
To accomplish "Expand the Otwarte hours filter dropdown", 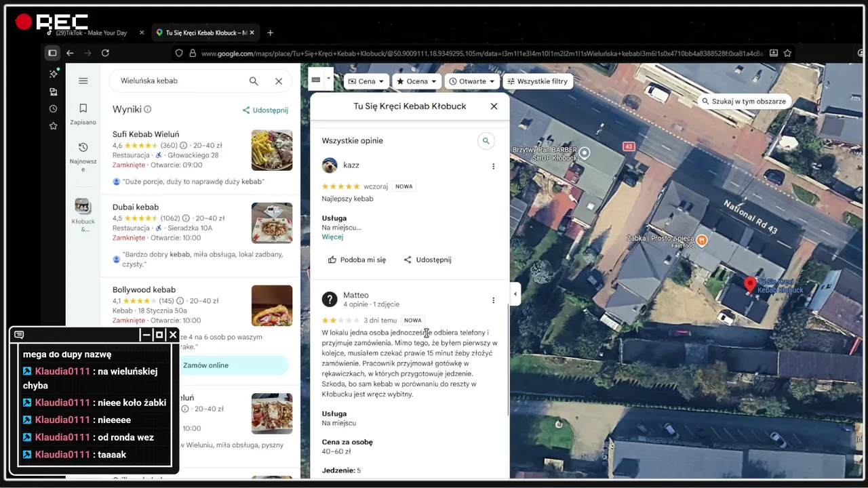I will (x=471, y=81).
